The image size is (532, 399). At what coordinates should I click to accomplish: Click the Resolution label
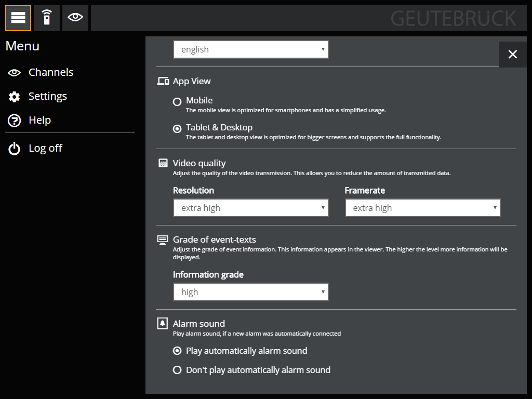[193, 190]
